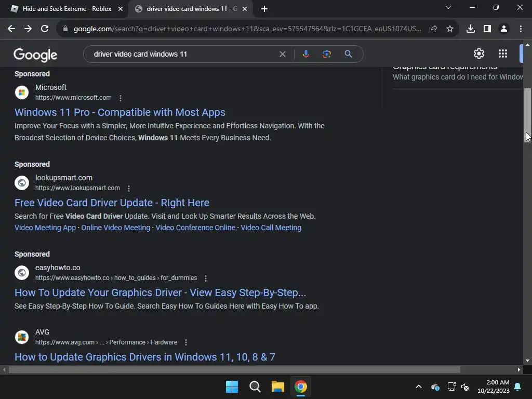
Task: Open How To Update Your Graphics Driver link
Action: point(160,292)
